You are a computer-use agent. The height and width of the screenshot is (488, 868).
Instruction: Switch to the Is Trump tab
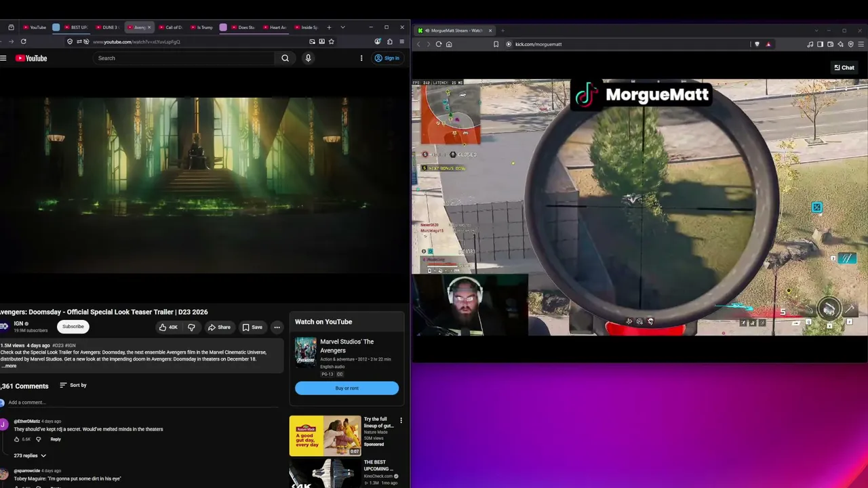pyautogui.click(x=203, y=27)
